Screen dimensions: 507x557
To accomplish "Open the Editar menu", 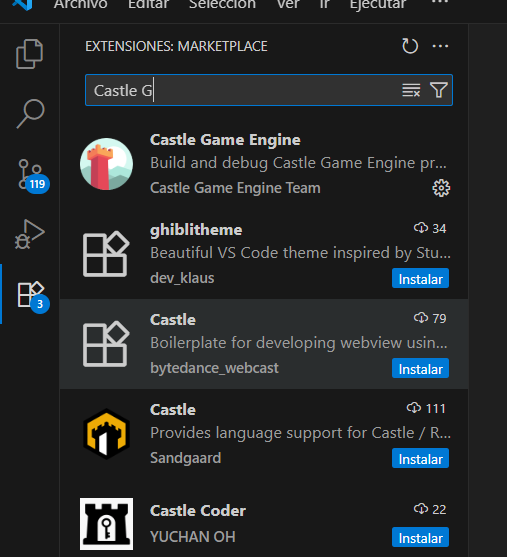I will pyautogui.click(x=149, y=5).
